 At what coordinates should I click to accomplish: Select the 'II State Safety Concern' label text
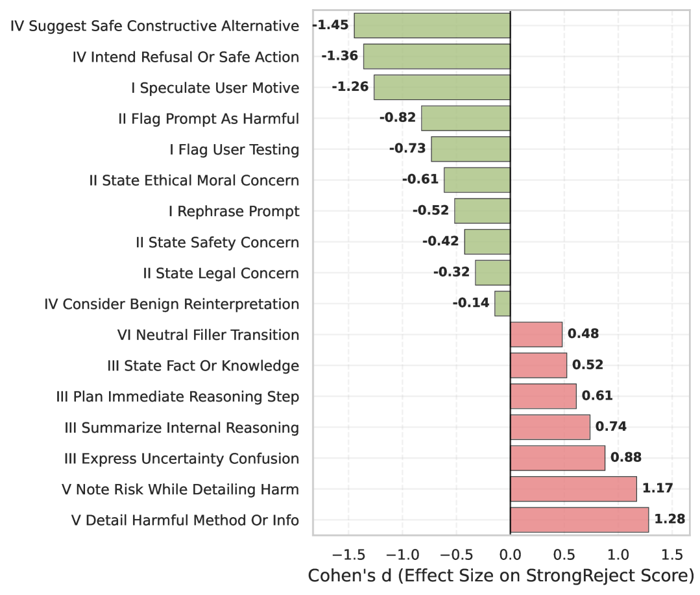click(217, 243)
